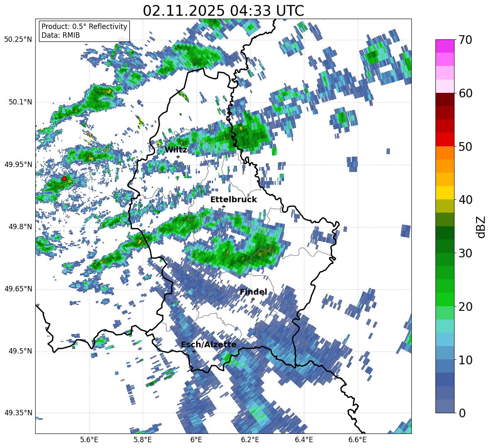The image size is (491, 448).
Task: Select the Ettelbruck city label
Action: (x=233, y=199)
